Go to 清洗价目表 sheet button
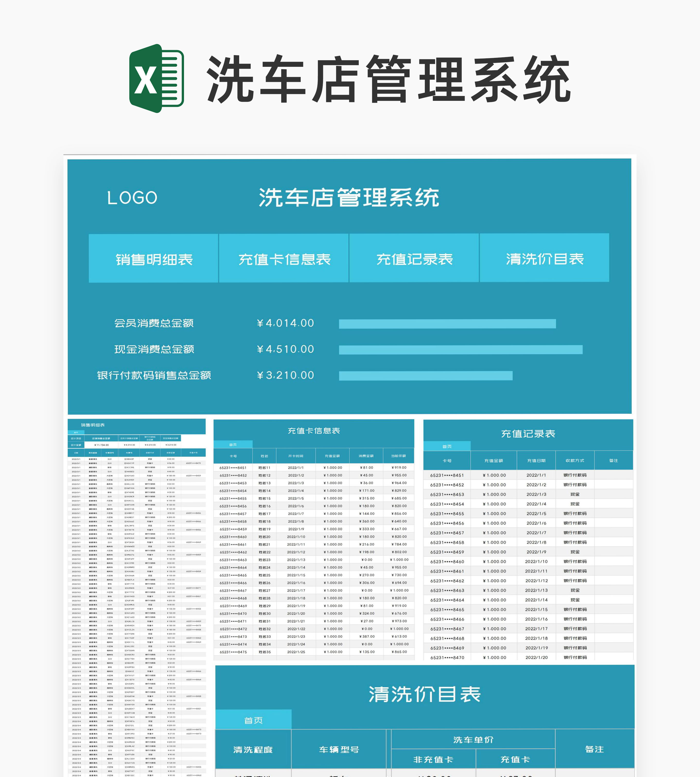 click(544, 258)
